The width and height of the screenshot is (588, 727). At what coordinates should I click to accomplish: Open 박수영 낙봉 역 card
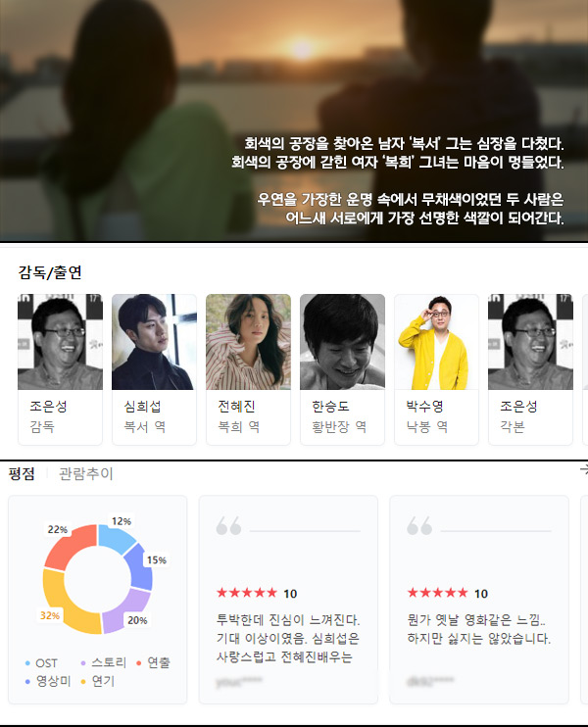point(437,369)
